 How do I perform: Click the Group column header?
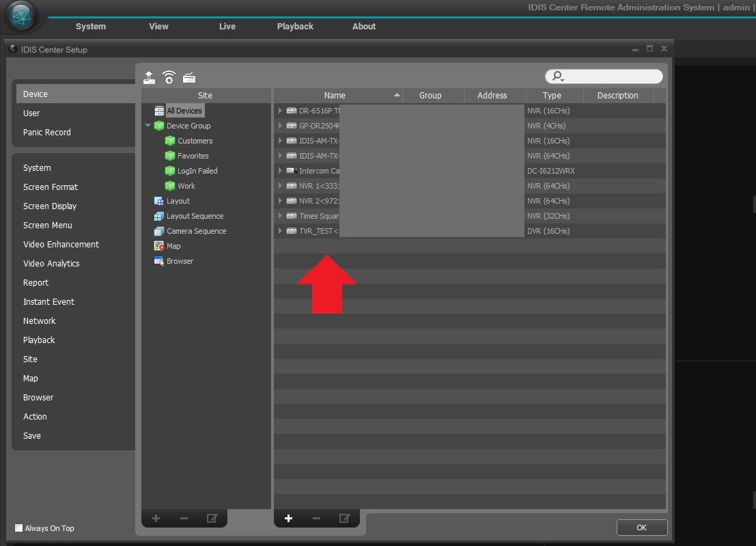430,96
